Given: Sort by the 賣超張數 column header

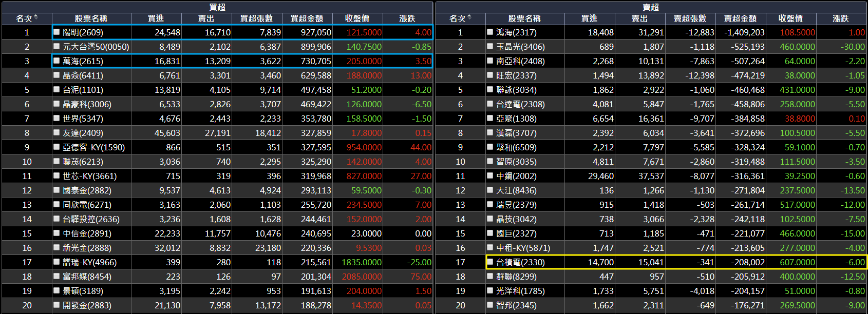Looking at the screenshot, I should pos(690,18).
